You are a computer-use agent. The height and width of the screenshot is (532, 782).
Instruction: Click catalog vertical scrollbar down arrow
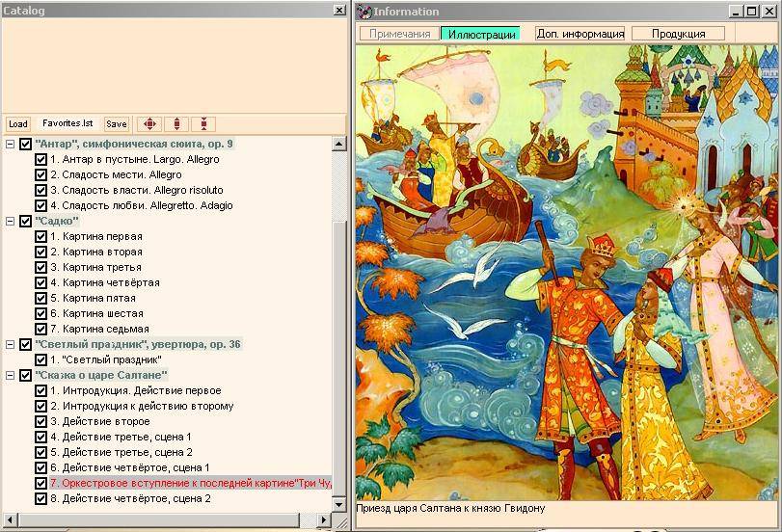339,504
